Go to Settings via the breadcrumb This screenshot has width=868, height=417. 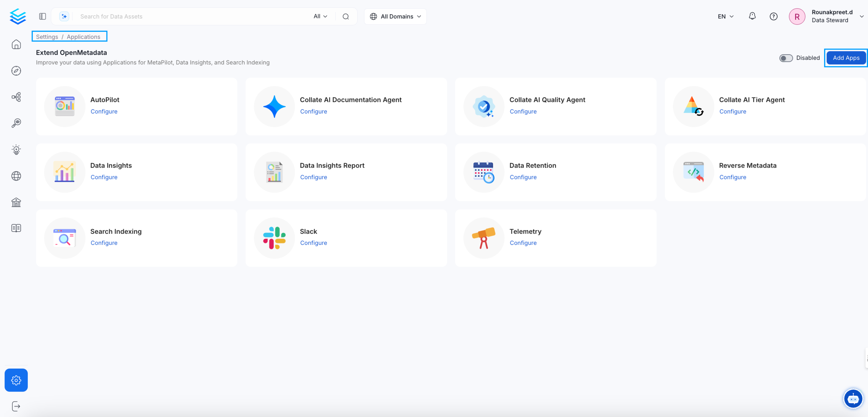point(47,37)
